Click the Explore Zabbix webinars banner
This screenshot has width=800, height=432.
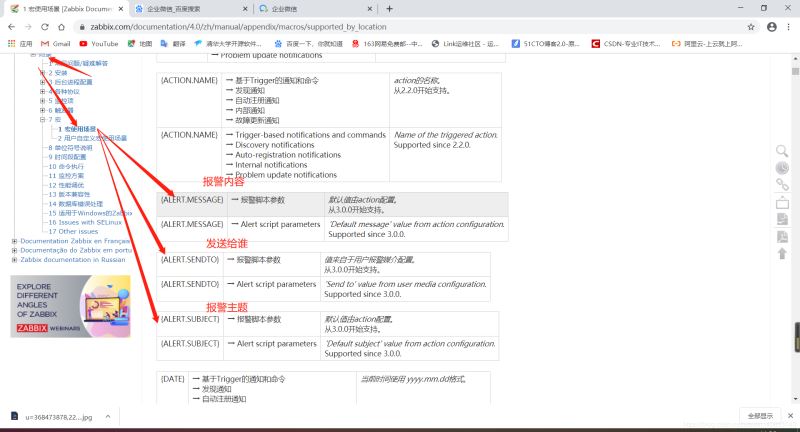point(70,307)
